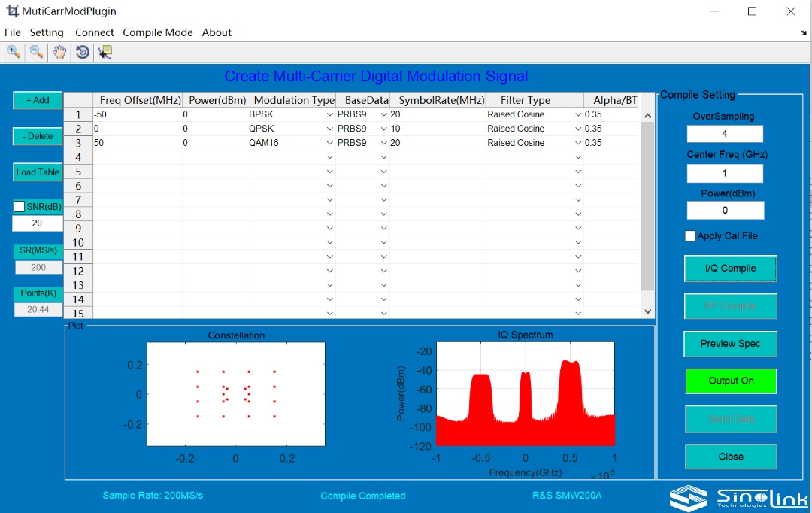Click the + Add button
Screen dimensions: 812x513
(38, 101)
